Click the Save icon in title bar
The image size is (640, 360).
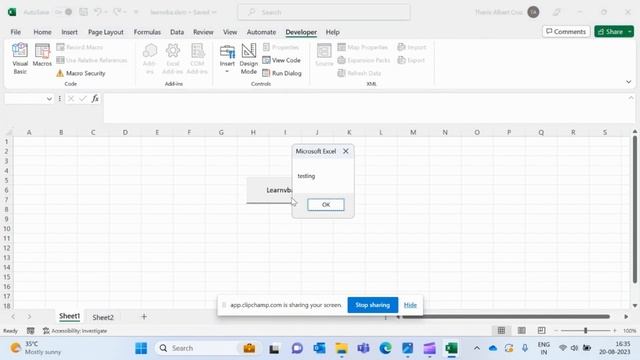(x=83, y=12)
